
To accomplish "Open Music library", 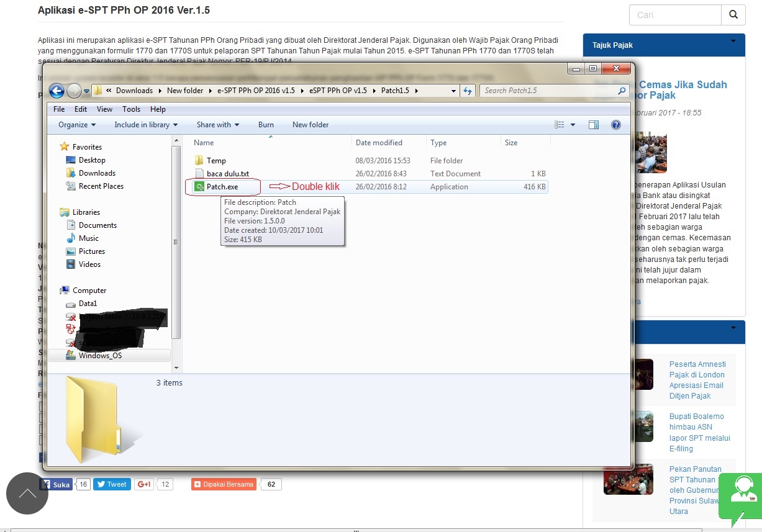I will tap(89, 238).
